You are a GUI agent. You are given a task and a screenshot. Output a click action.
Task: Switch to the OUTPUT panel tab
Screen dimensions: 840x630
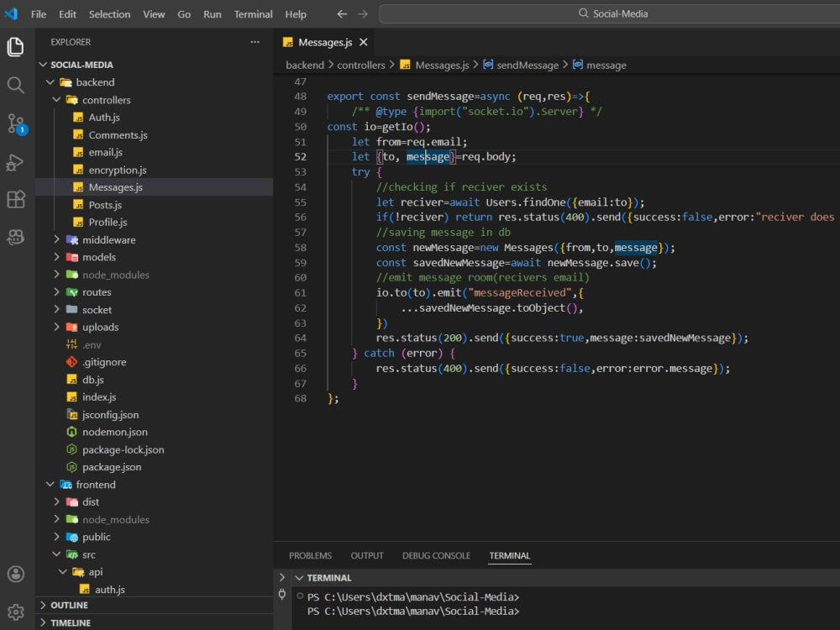coord(367,555)
